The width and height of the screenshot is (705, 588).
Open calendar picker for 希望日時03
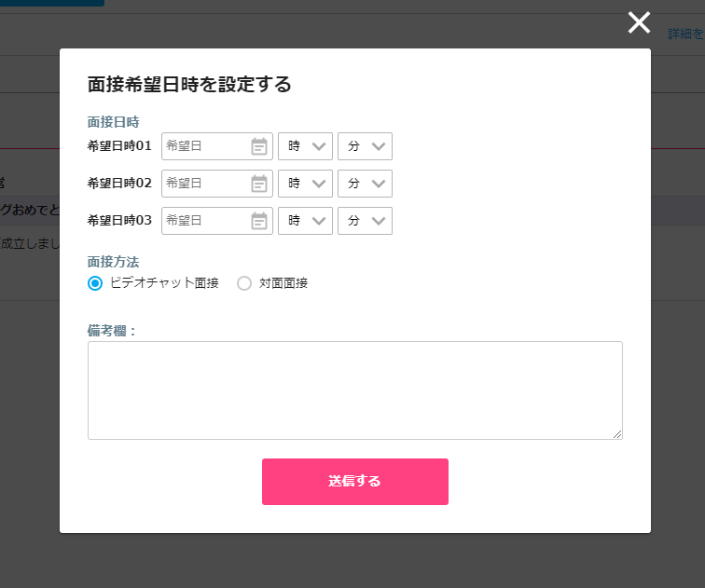click(259, 221)
